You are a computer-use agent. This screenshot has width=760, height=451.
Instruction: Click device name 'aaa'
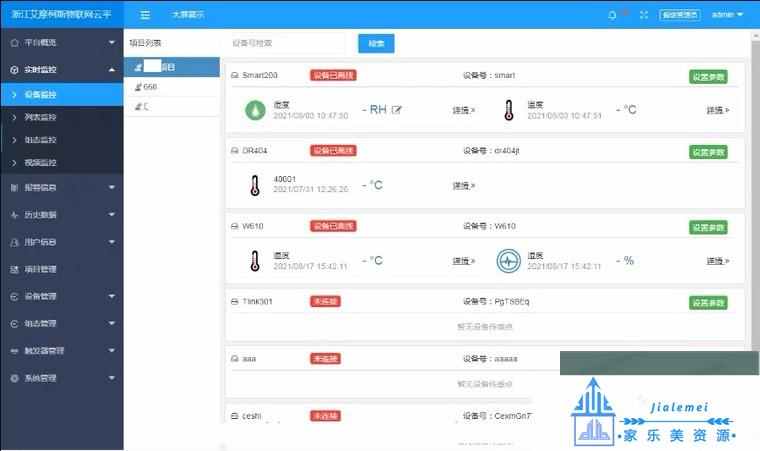click(249, 359)
